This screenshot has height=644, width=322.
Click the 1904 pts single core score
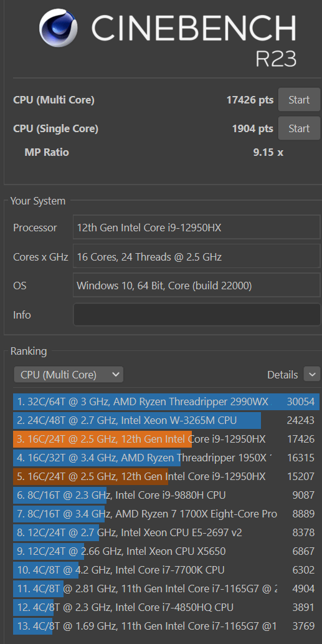[253, 128]
